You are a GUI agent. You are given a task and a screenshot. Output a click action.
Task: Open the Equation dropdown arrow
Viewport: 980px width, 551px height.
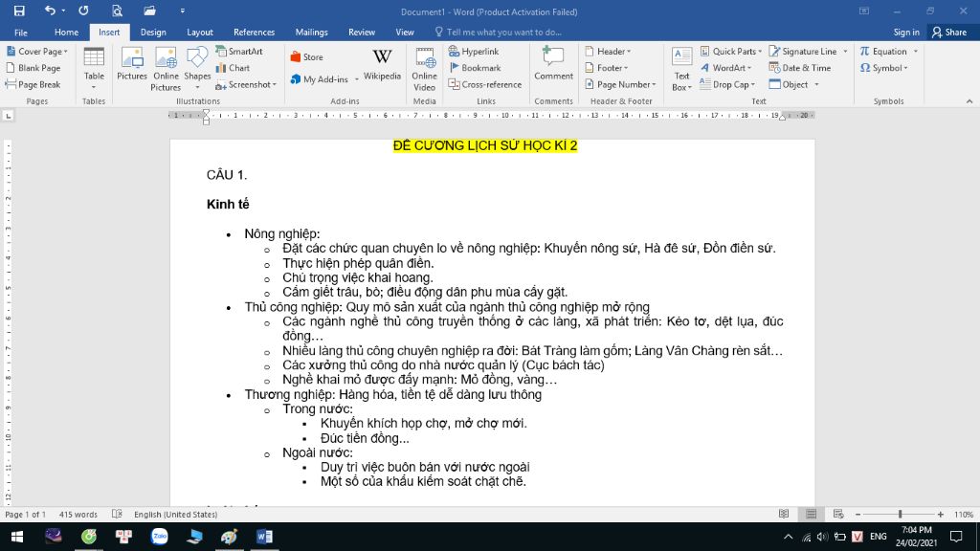pyautogui.click(x=916, y=52)
